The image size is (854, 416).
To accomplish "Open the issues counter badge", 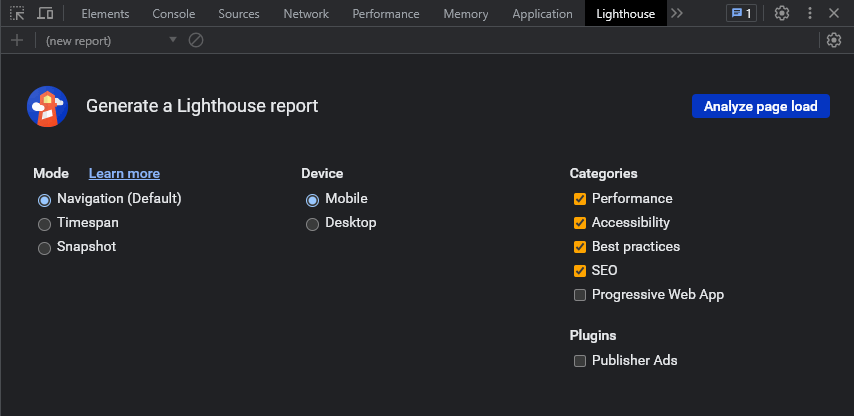I will tap(741, 14).
